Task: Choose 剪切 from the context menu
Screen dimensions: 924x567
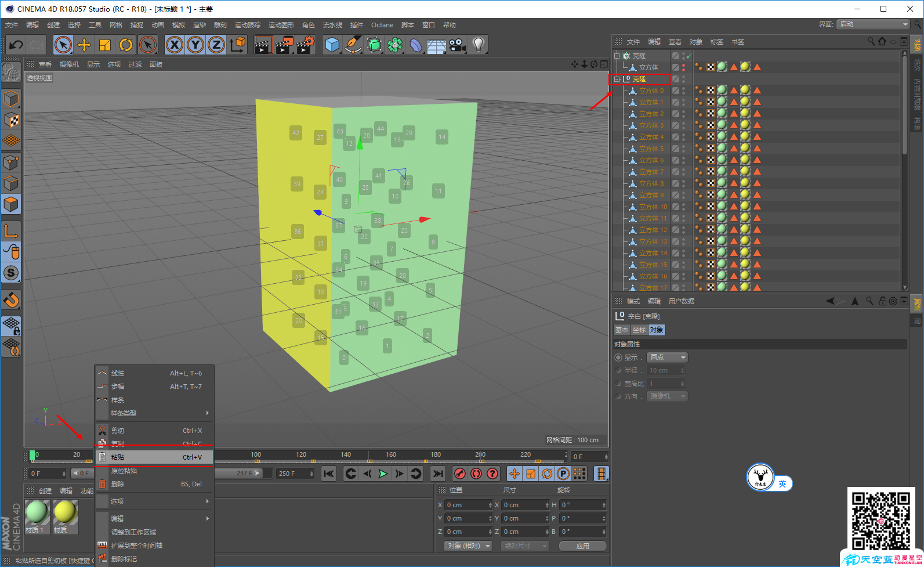Action: (154, 431)
